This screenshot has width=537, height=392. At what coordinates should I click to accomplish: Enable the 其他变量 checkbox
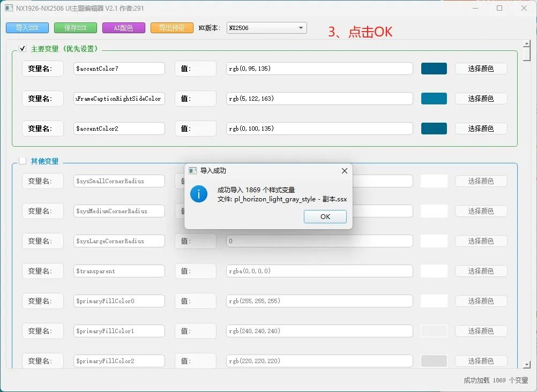point(23,161)
